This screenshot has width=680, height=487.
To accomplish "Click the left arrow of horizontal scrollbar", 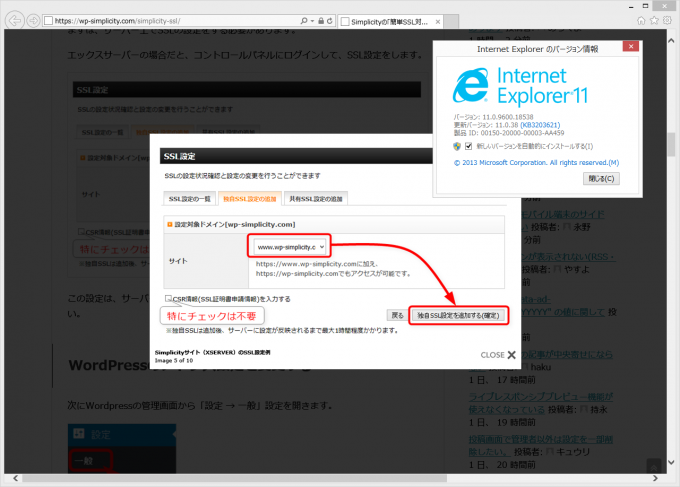I will click(16, 478).
